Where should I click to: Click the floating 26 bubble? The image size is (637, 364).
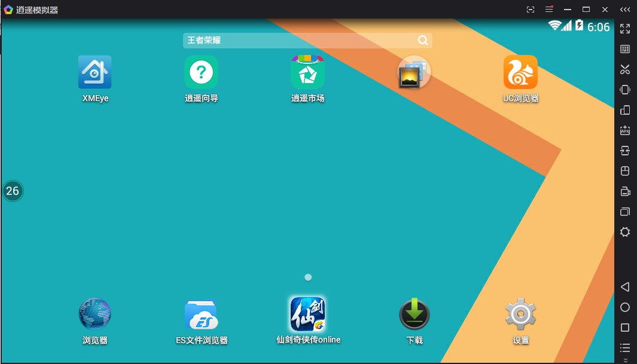[x=13, y=191]
